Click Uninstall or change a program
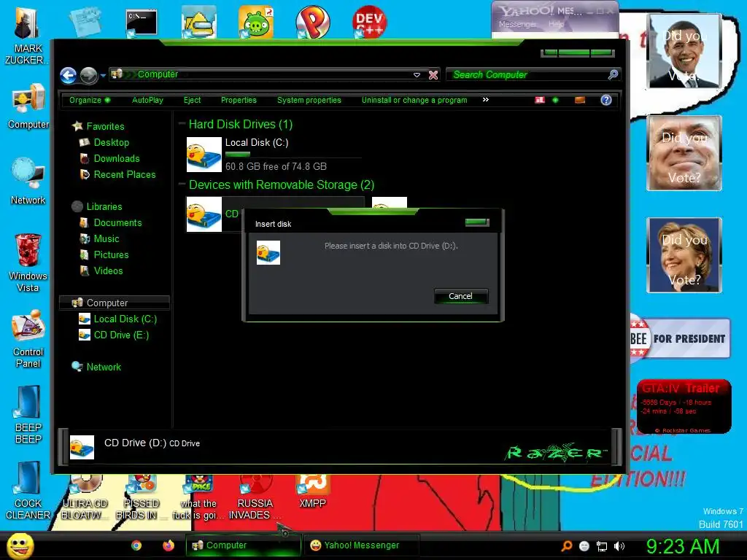The height and width of the screenshot is (560, 747). [414, 100]
